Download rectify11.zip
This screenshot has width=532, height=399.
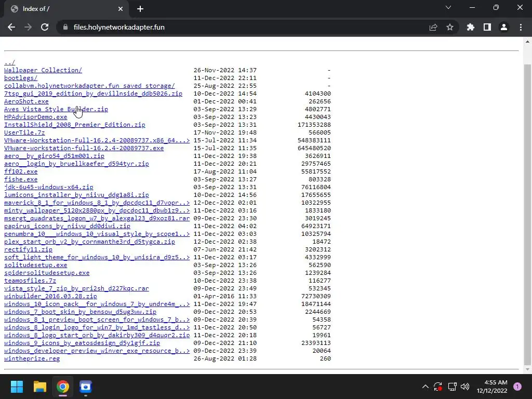tap(28, 250)
